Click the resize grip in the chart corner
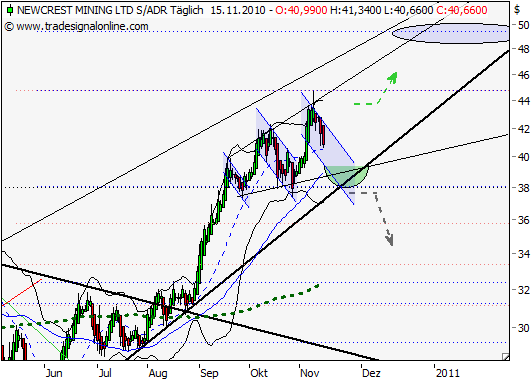 coord(506,356)
